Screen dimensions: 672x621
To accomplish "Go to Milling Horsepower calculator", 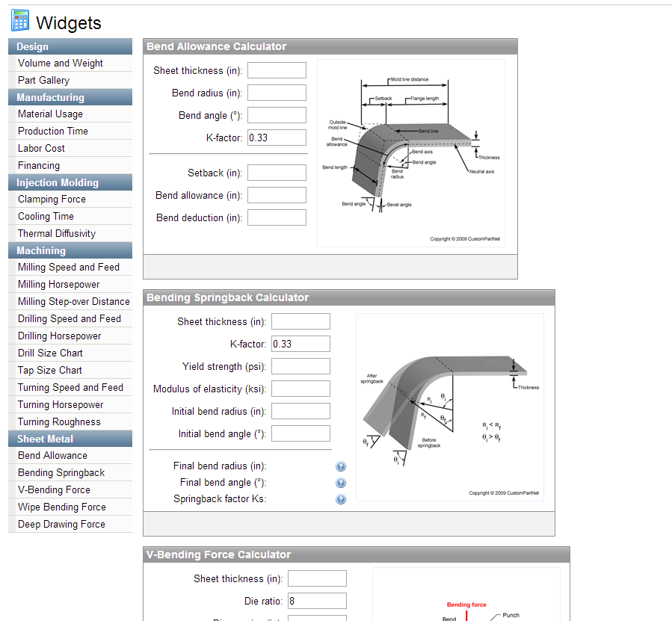I will 58,284.
